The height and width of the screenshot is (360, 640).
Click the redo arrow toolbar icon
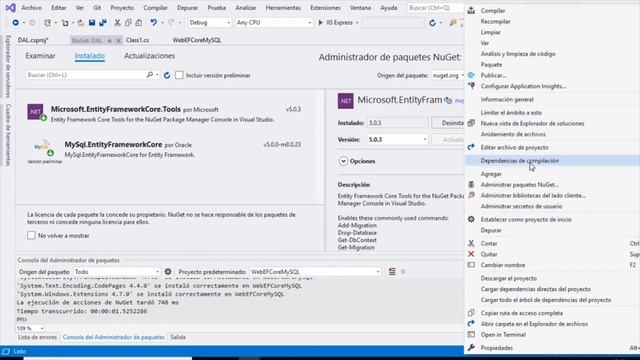[171, 22]
